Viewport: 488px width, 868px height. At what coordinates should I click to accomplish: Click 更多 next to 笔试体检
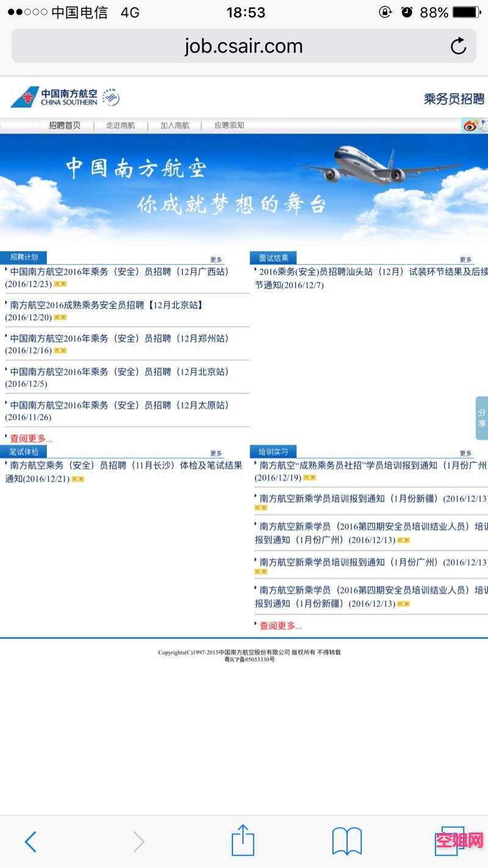pyautogui.click(x=217, y=453)
